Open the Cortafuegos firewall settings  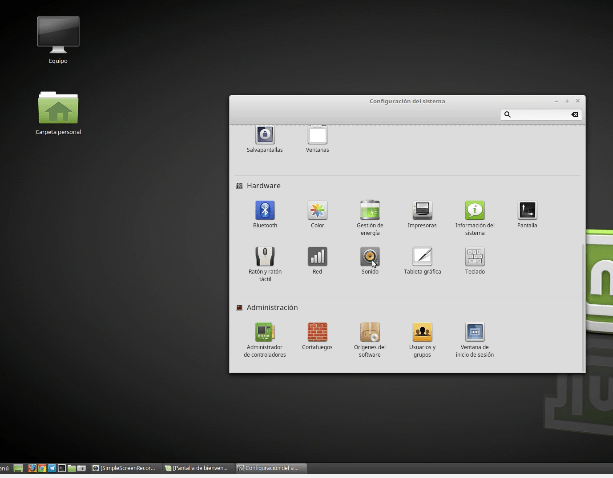[317, 332]
